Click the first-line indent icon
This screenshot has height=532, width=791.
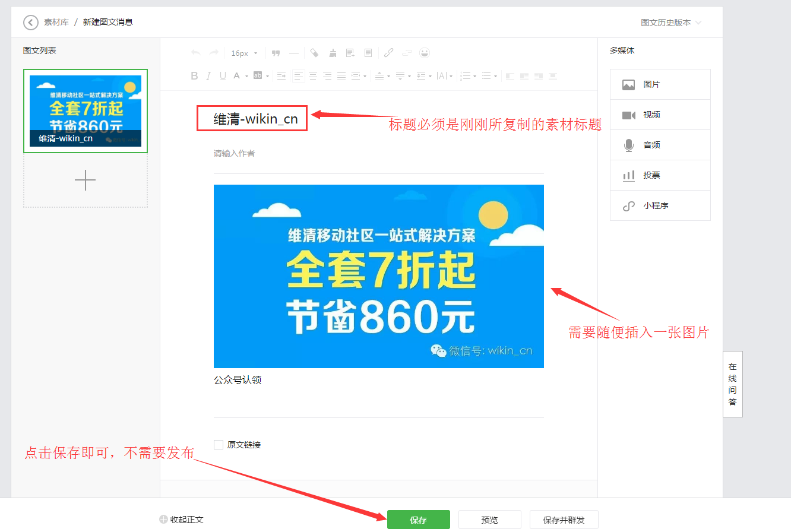[281, 76]
